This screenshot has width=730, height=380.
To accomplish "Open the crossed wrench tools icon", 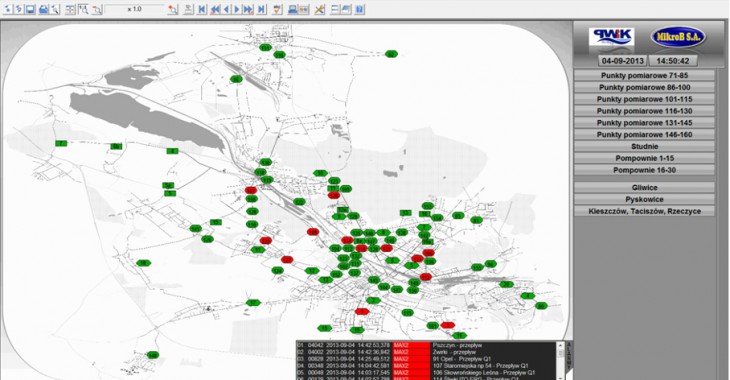I will tap(319, 9).
